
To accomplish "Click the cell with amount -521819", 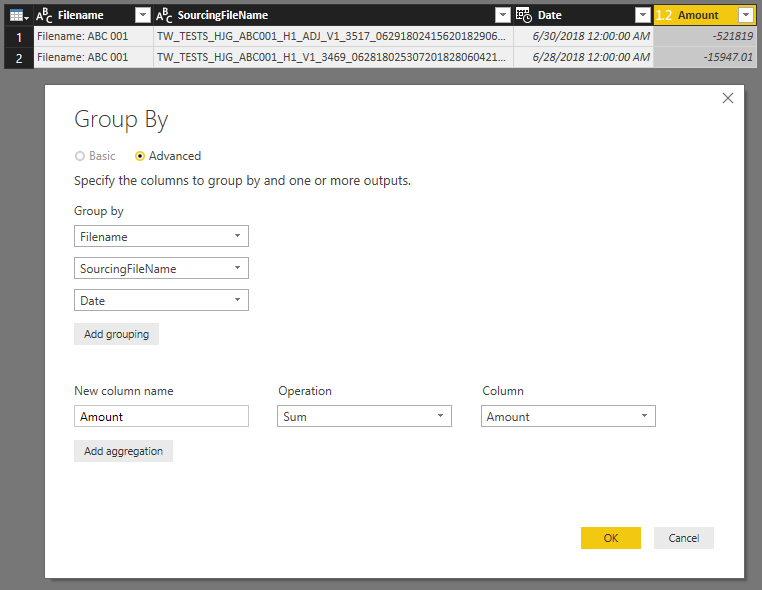I will (705, 36).
